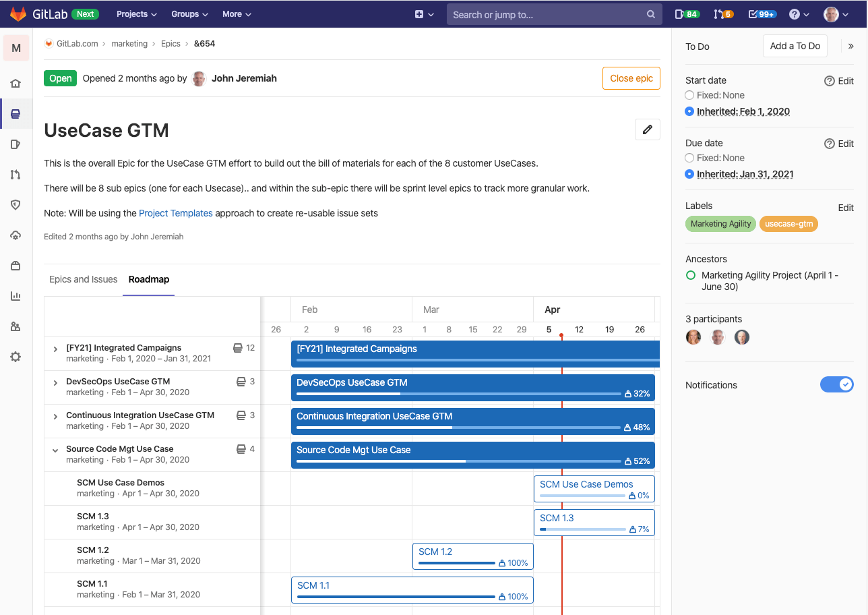Open the Members icon in sidebar
The width and height of the screenshot is (868, 615).
(x=15, y=326)
